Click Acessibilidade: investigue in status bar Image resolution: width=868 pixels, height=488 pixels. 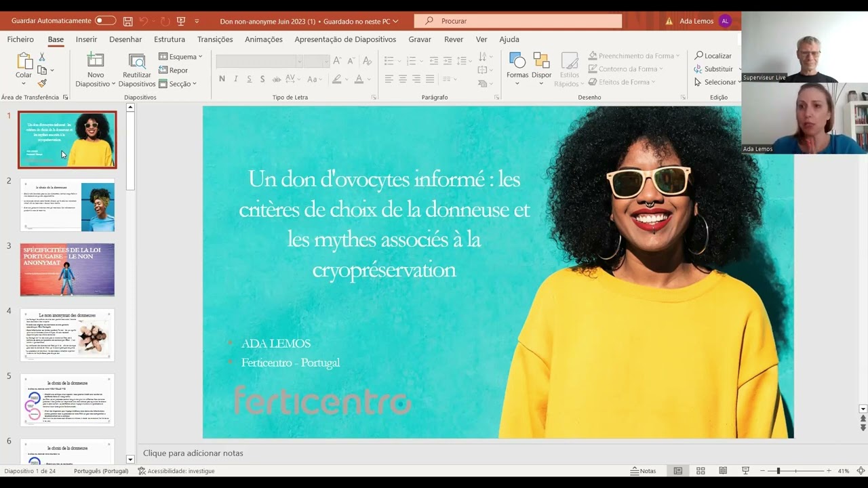[x=176, y=471]
